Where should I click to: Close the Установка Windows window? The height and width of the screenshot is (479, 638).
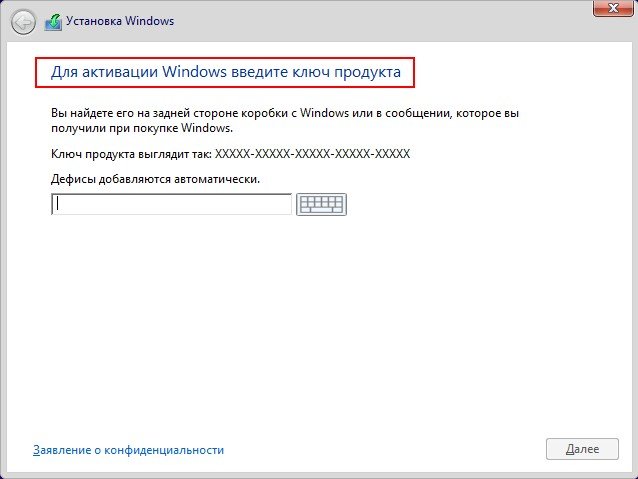[613, 8]
